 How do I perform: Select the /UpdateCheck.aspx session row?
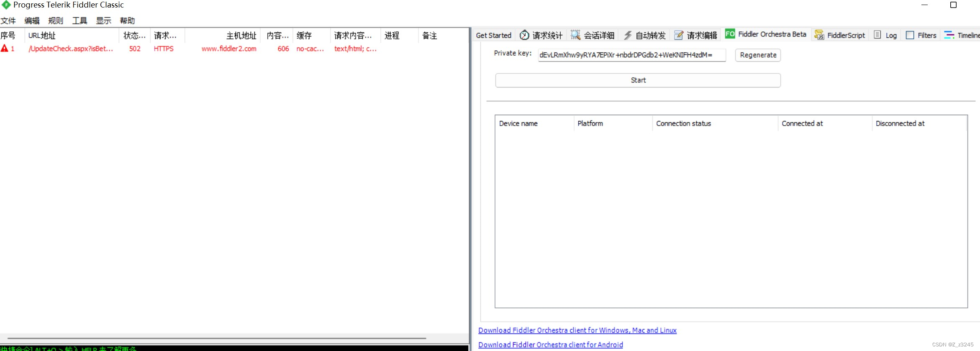point(234,49)
